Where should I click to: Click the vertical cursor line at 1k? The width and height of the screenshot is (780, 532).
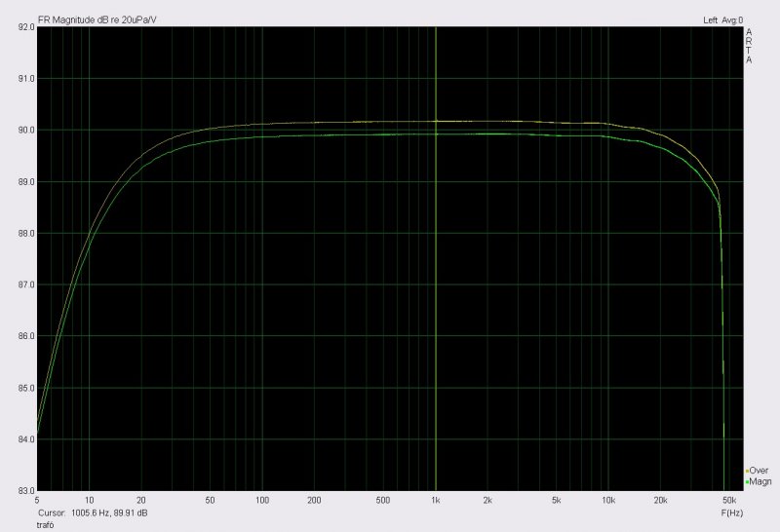436,258
